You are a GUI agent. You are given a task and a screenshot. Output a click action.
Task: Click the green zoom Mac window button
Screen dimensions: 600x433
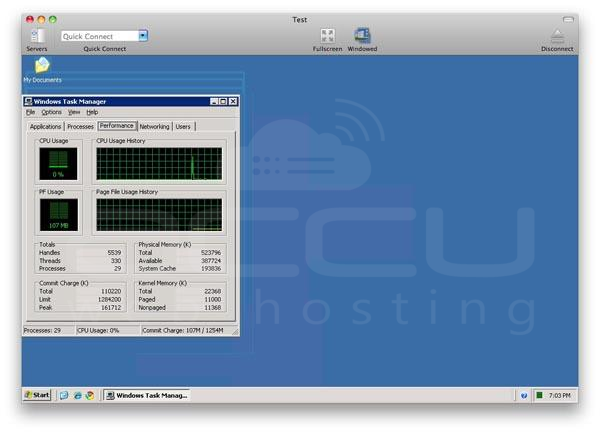[x=53, y=19]
